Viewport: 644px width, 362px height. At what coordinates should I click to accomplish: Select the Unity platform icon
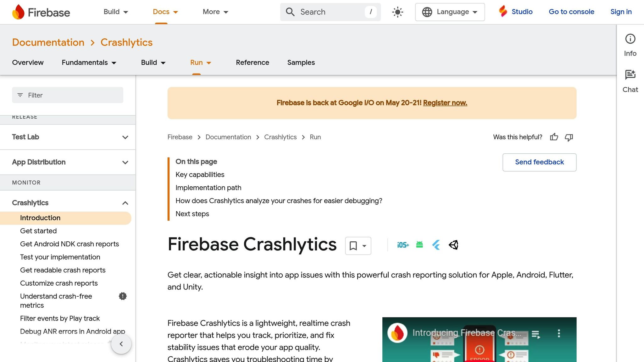pos(453,245)
